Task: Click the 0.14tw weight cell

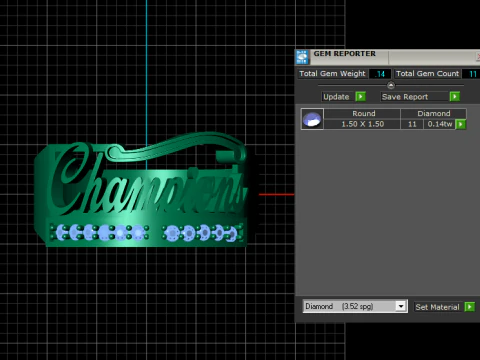Action: click(x=440, y=124)
